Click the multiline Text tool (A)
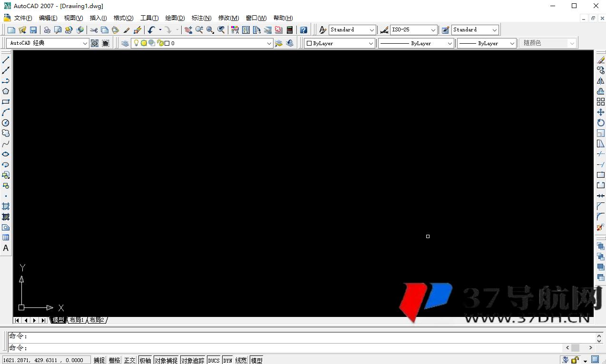The image size is (606, 364). coord(6,248)
